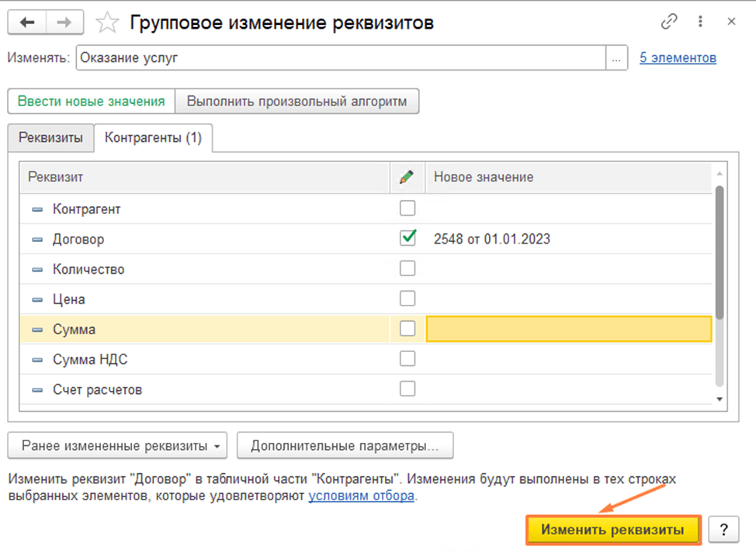Copy link using the chain icon
The width and height of the screenshot is (756, 553).
668,22
